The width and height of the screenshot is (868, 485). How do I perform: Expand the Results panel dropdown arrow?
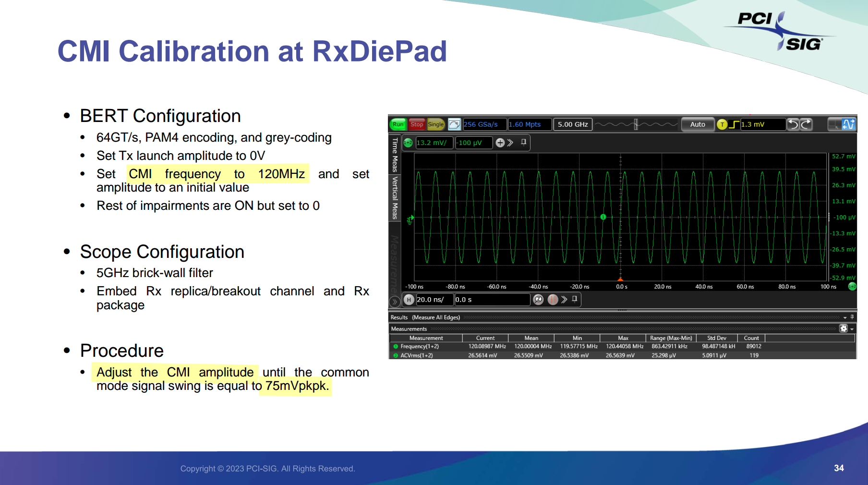coord(844,317)
